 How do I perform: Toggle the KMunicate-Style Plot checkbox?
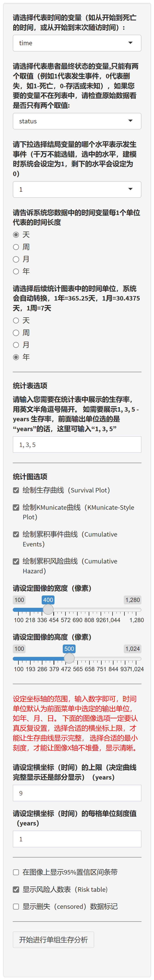click(16, 507)
